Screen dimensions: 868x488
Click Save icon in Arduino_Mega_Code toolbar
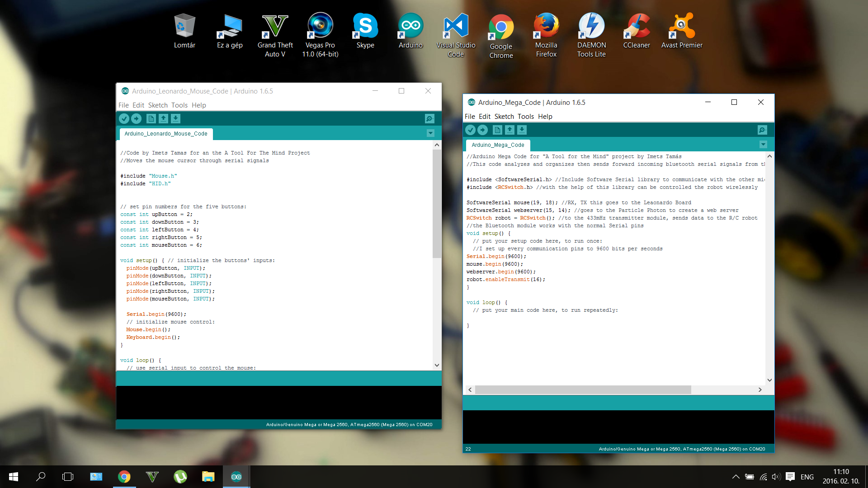[x=522, y=130]
